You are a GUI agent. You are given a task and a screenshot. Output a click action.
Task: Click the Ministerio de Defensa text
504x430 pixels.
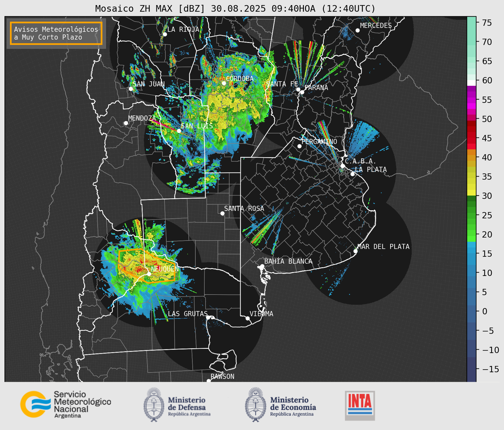pyautogui.click(x=189, y=406)
